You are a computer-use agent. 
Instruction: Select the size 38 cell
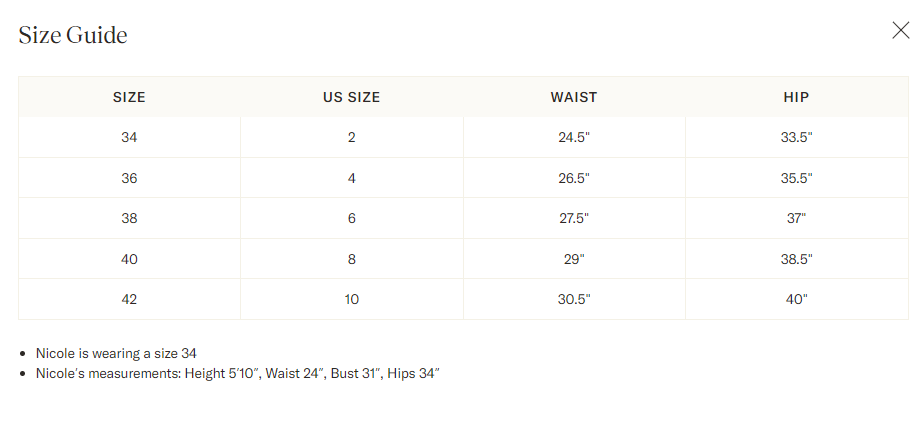click(x=129, y=218)
